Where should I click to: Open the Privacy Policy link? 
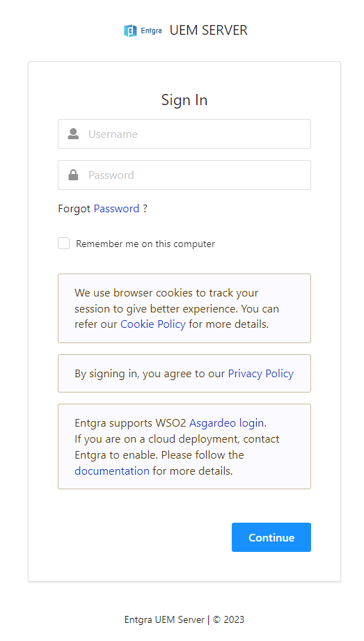pyautogui.click(x=261, y=374)
